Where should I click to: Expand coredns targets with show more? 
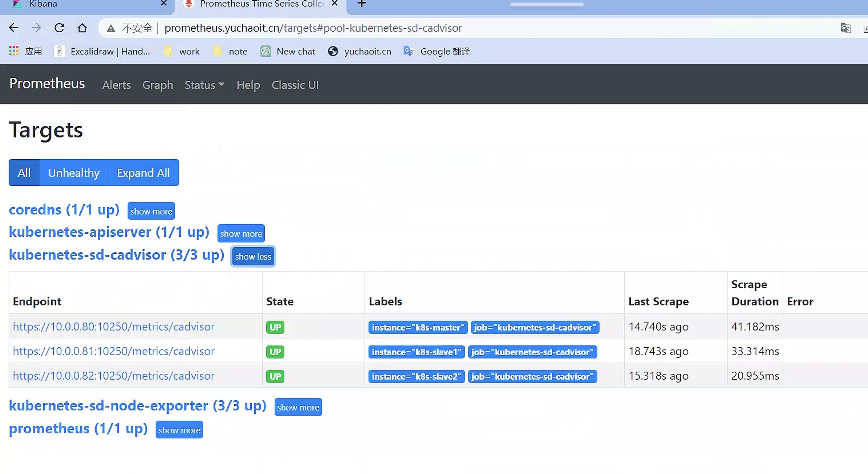151,211
